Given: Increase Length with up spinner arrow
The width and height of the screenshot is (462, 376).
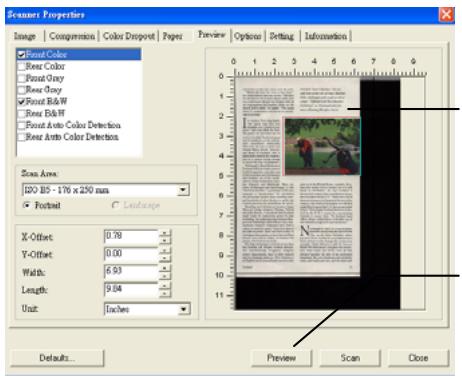Looking at the screenshot, I should (165, 286).
